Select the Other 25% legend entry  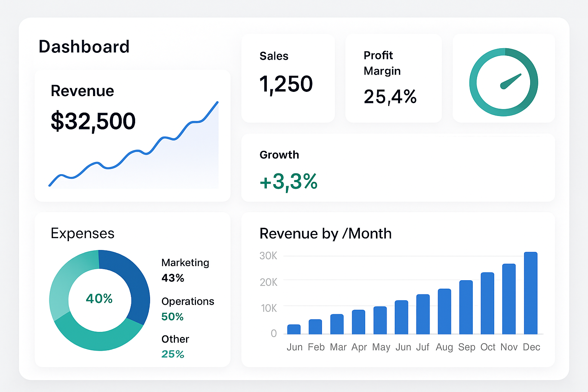tap(175, 346)
